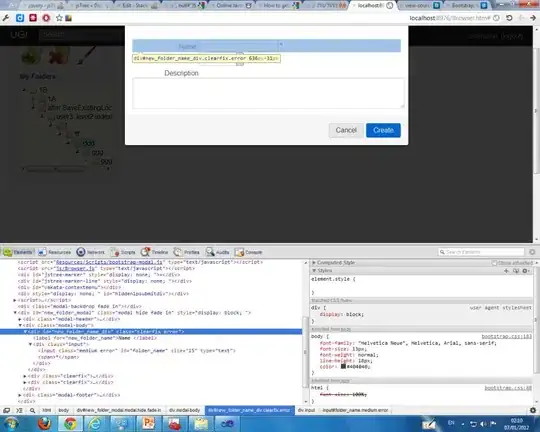Select the body breadcrumb
Screen dimensions: 540x432
click(63, 410)
